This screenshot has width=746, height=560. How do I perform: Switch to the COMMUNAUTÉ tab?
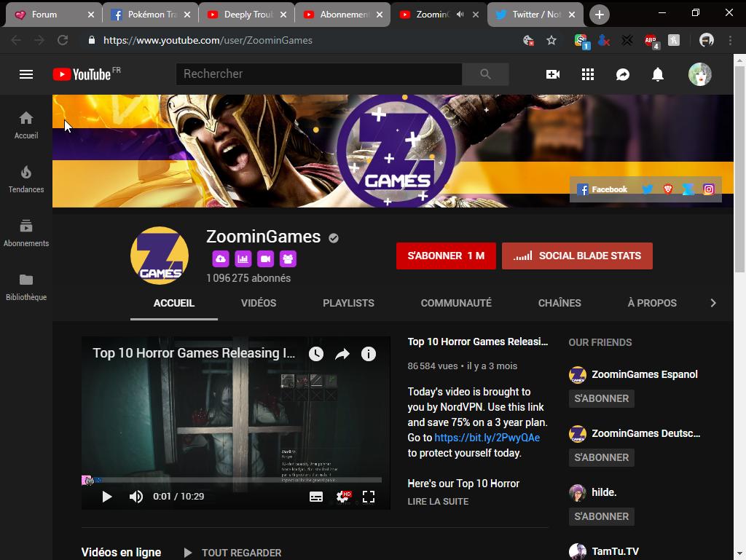(x=456, y=303)
